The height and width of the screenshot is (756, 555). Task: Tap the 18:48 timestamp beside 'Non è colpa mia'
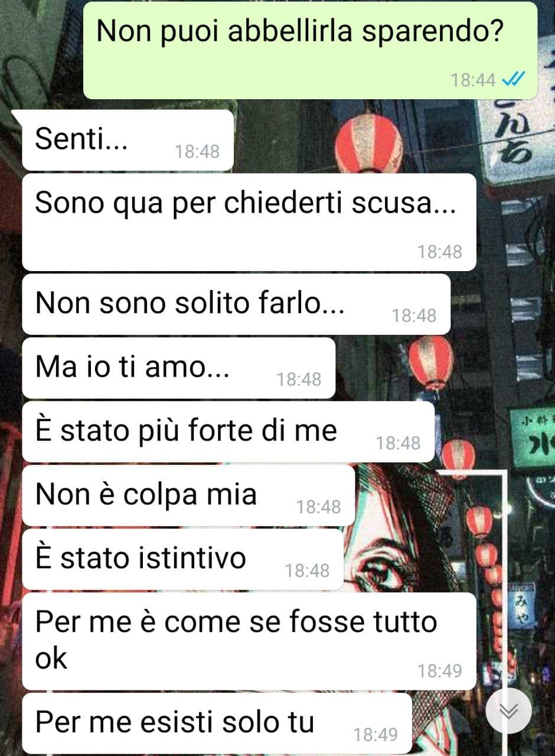click(319, 507)
